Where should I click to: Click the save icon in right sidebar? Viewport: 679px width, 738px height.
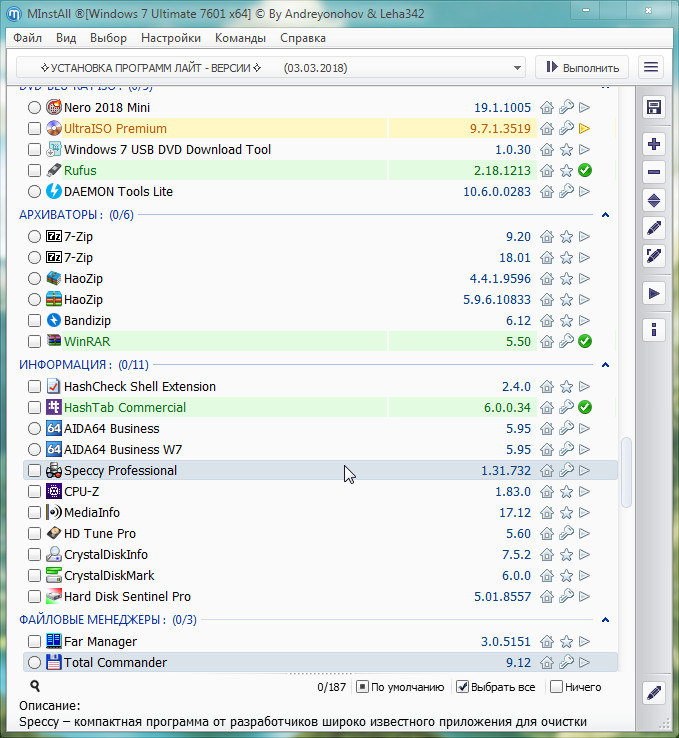point(654,107)
